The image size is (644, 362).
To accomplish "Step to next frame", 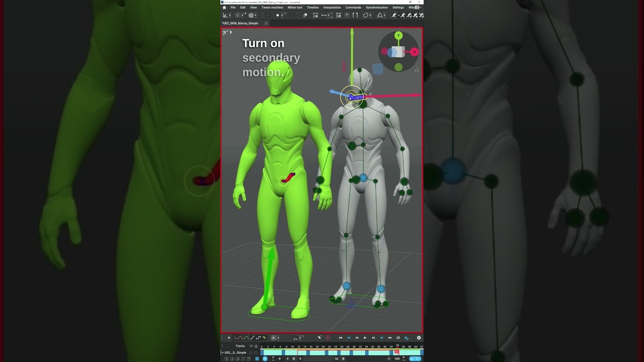I will 373,338.
